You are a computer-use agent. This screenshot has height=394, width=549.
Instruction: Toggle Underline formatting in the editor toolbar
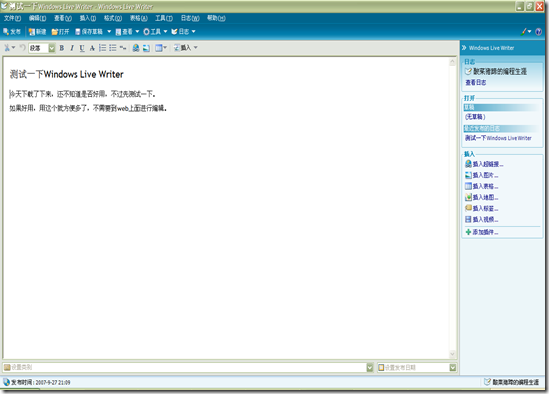pyautogui.click(x=82, y=48)
